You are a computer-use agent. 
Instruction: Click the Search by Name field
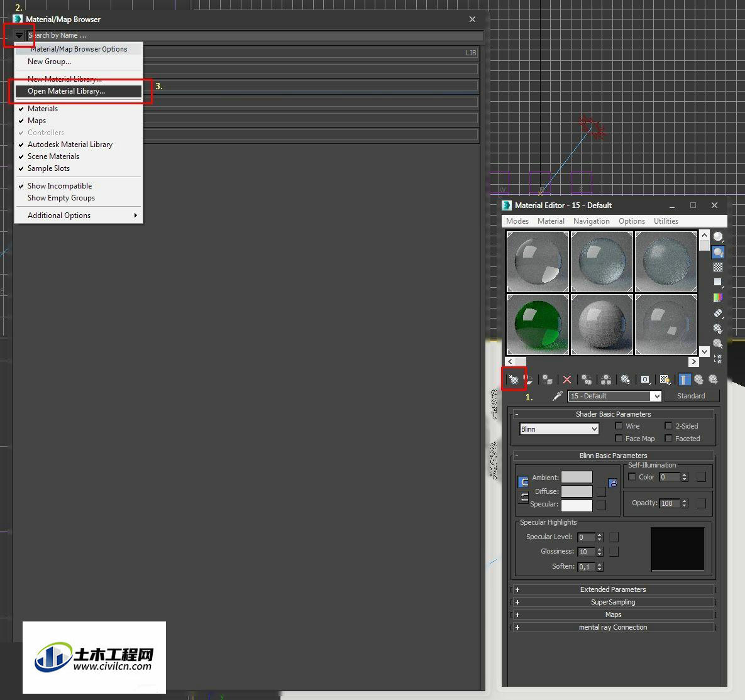click(x=255, y=35)
